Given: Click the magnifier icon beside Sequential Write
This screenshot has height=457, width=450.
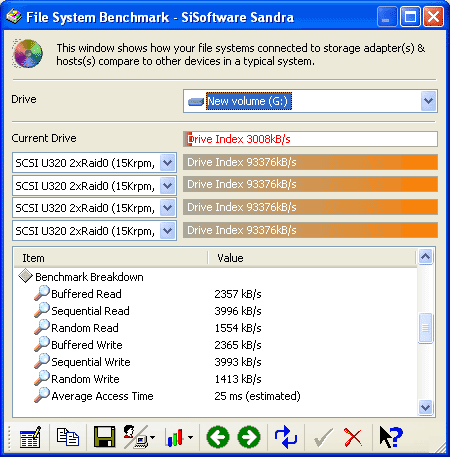Looking at the screenshot, I should pyautogui.click(x=42, y=361).
